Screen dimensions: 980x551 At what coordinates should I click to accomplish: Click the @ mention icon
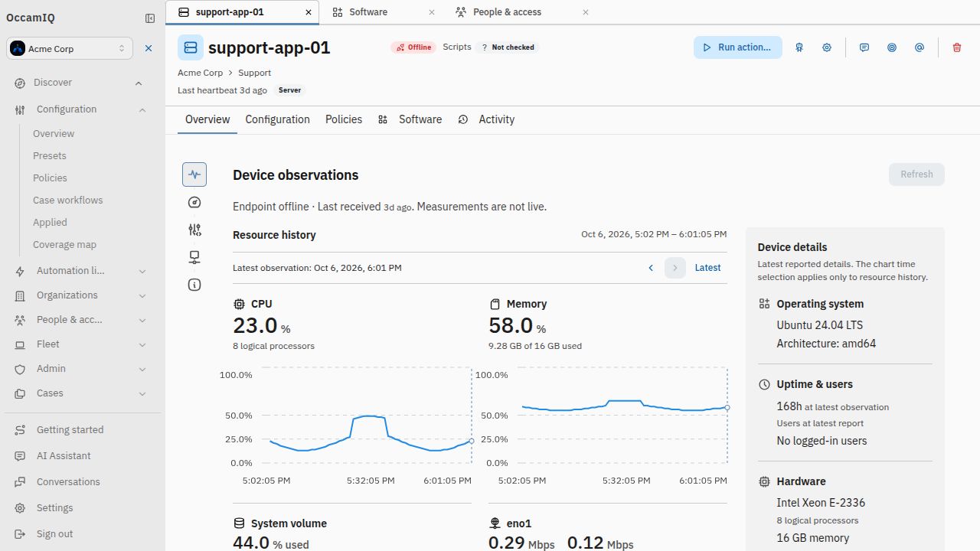click(x=920, y=47)
